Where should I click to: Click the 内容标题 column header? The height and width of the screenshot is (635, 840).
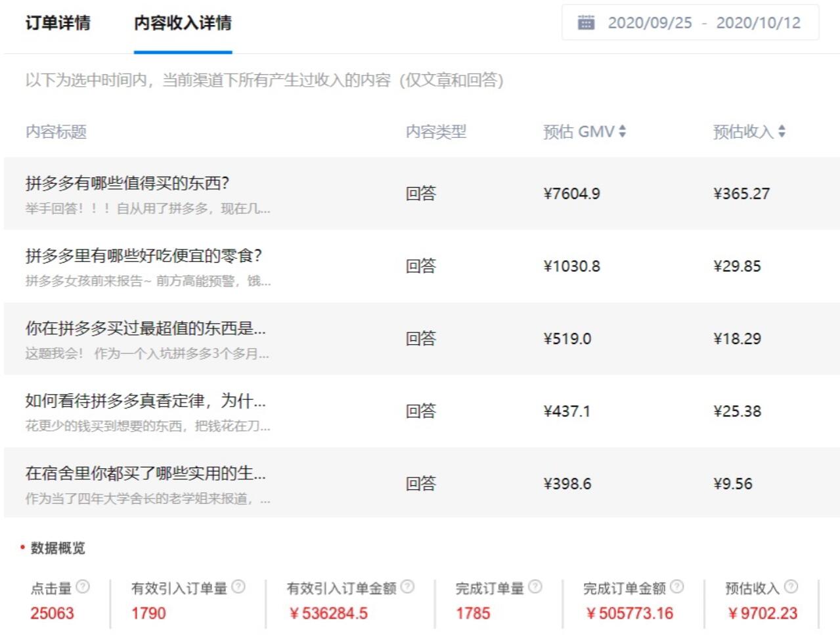click(x=56, y=132)
